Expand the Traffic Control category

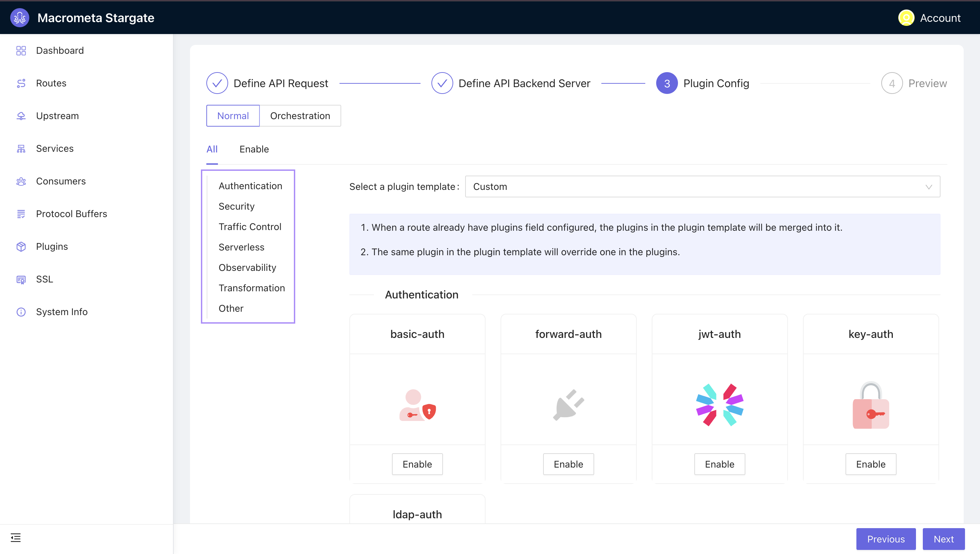250,227
